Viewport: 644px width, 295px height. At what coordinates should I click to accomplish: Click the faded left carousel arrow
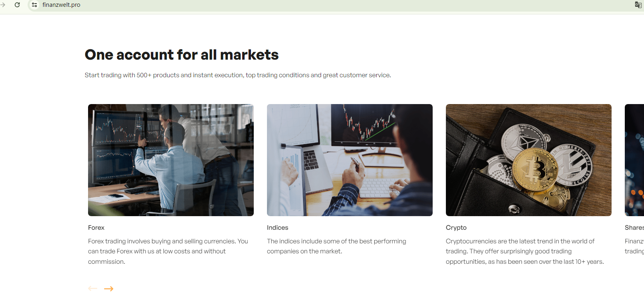[x=92, y=289]
